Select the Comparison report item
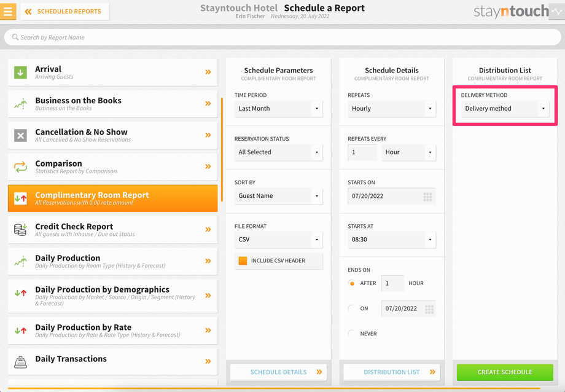565x392 pixels. click(x=113, y=167)
